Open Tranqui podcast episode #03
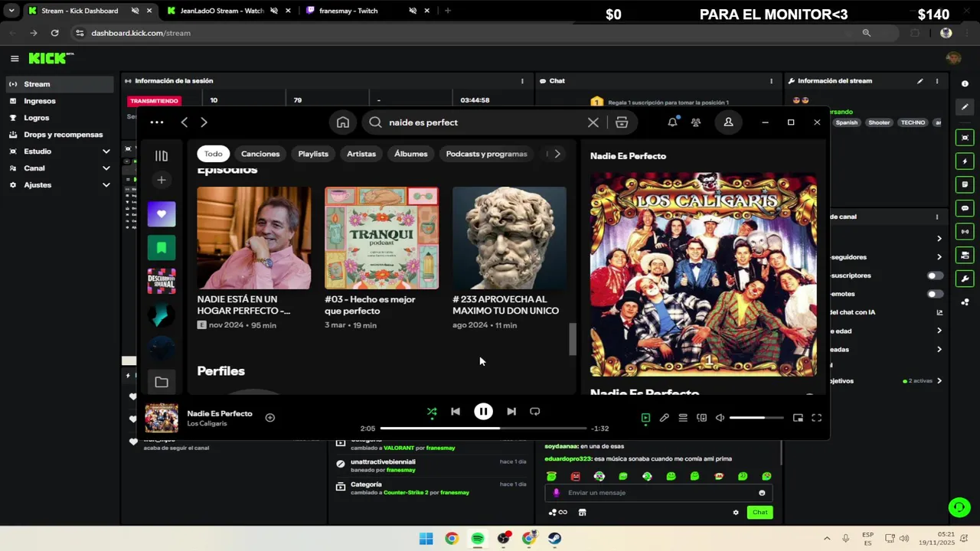 (x=381, y=258)
